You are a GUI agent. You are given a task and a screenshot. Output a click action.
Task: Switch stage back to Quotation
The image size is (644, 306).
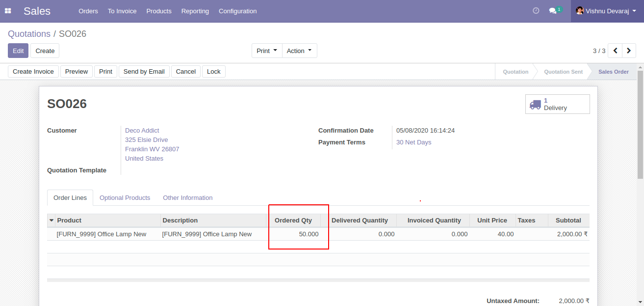pyautogui.click(x=516, y=71)
